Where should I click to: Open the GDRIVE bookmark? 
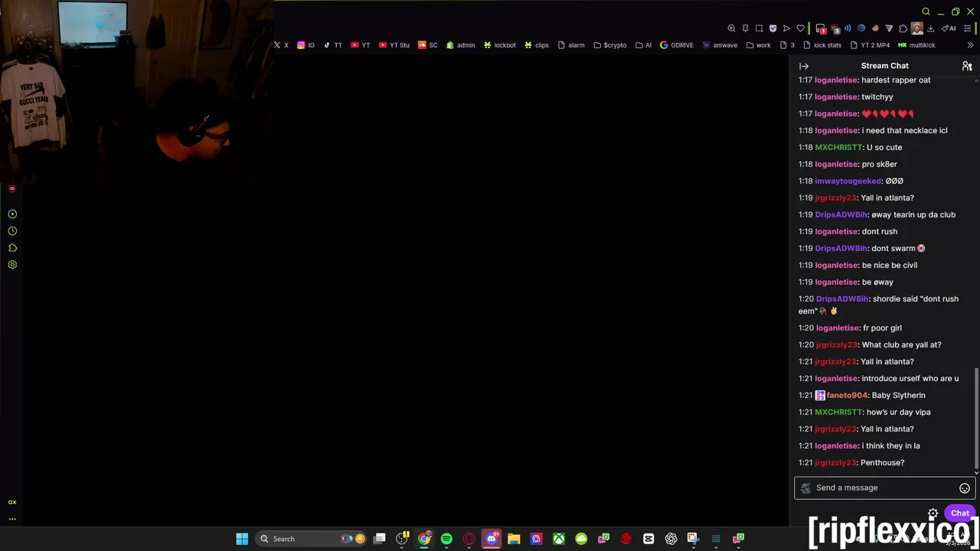pos(677,45)
